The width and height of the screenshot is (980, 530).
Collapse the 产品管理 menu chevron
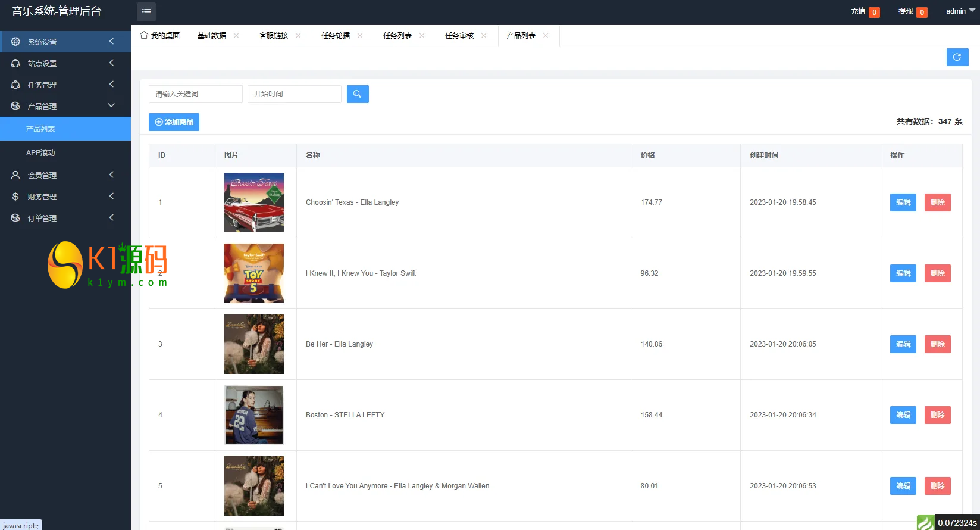pyautogui.click(x=111, y=105)
